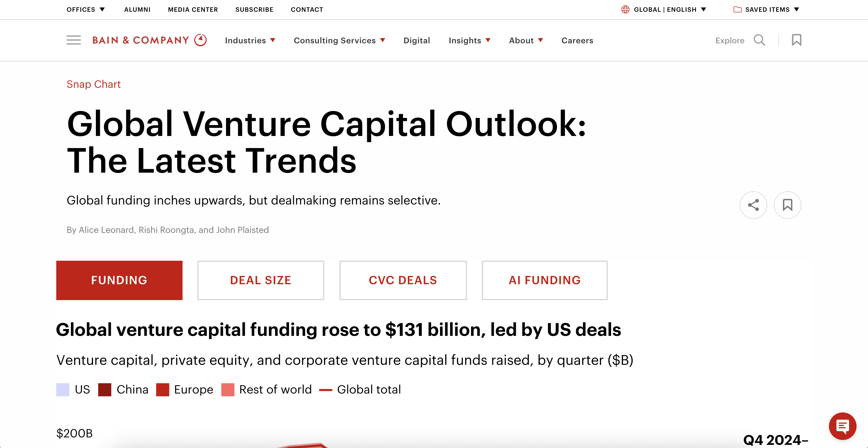Click the chart title about $131 billion

point(338,330)
